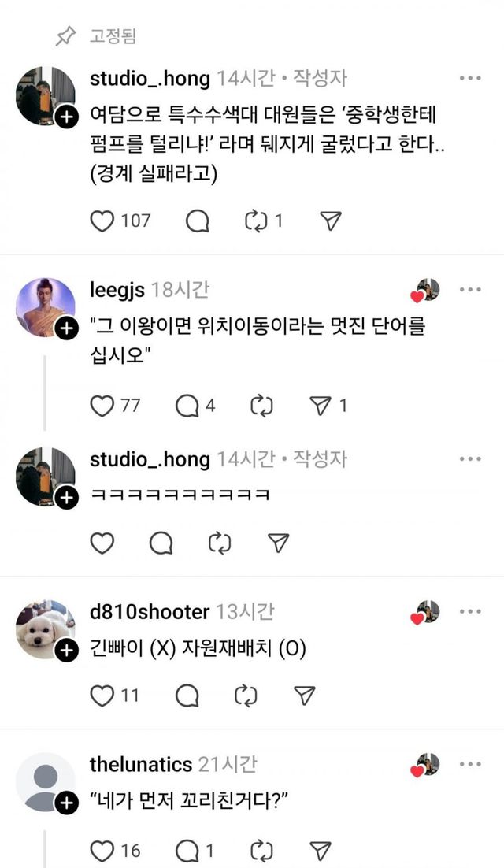This screenshot has width=504, height=868.
Task: Click the pin icon next to 고정됨
Action: 65,36
